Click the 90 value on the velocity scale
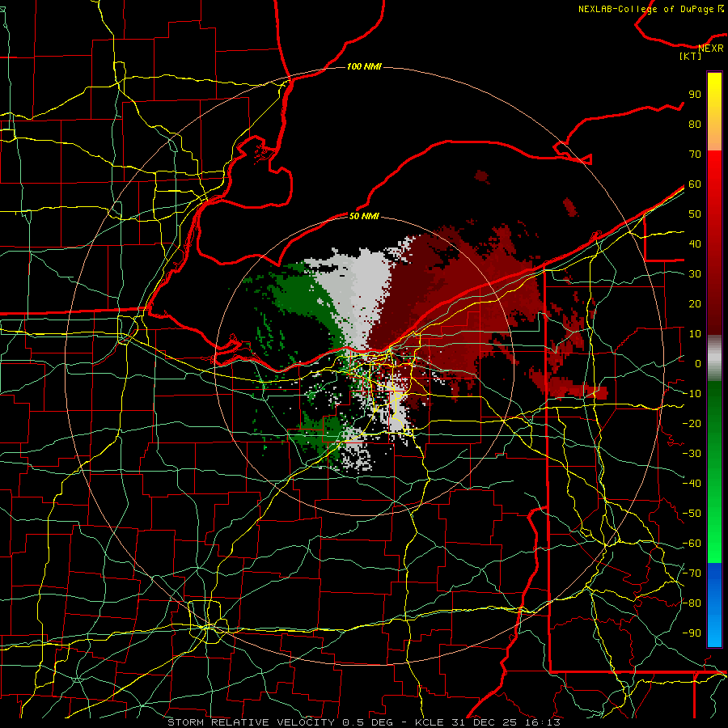 [x=695, y=95]
